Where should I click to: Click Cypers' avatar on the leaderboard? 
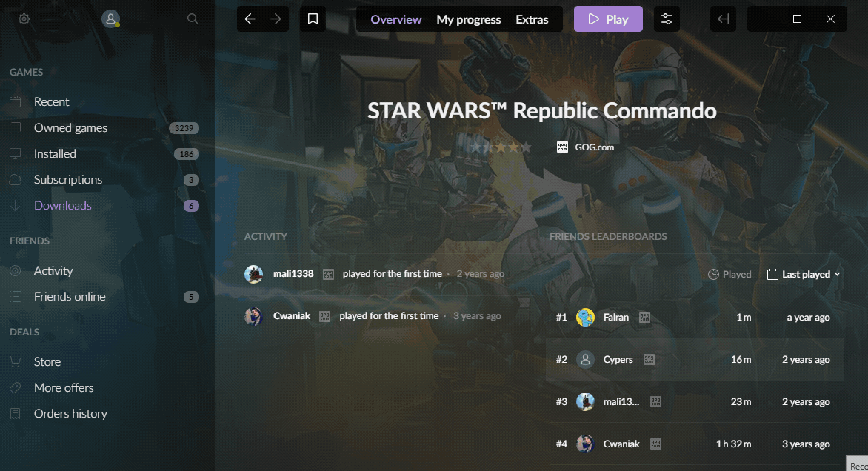[x=585, y=359]
